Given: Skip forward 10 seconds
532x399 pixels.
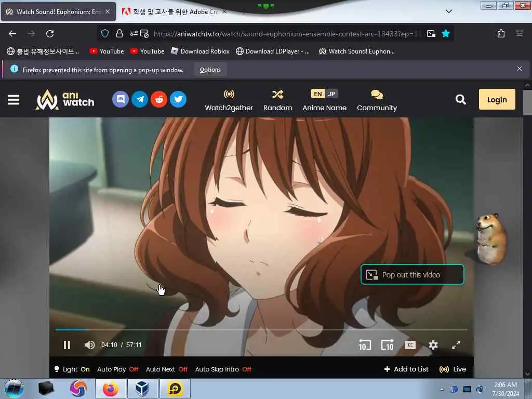Looking at the screenshot, I should tap(387, 345).
